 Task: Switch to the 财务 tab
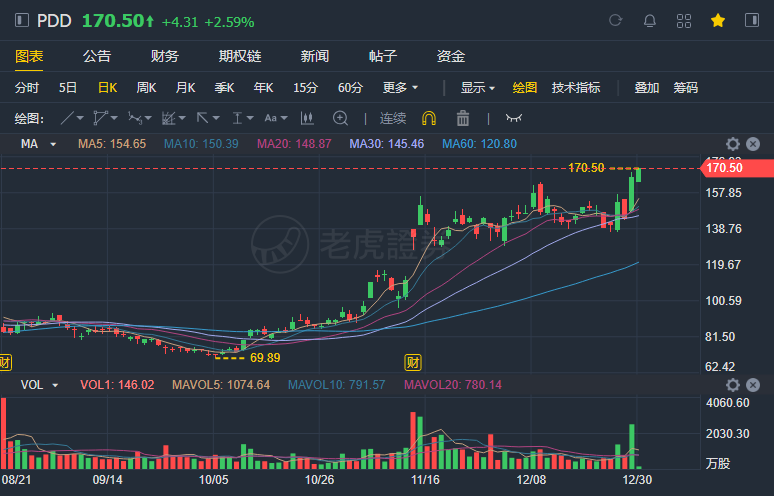tap(164, 56)
